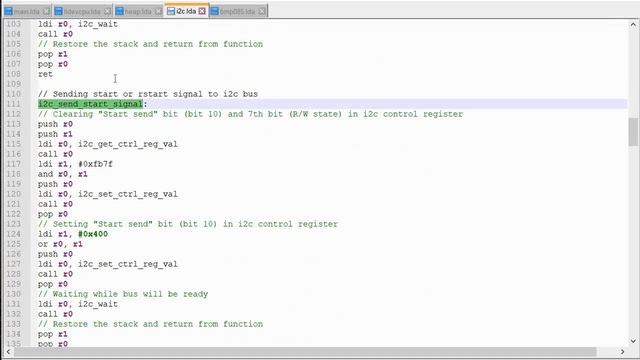Click "push r1" on line 114
The width and height of the screenshot is (640, 360).
(55, 134)
